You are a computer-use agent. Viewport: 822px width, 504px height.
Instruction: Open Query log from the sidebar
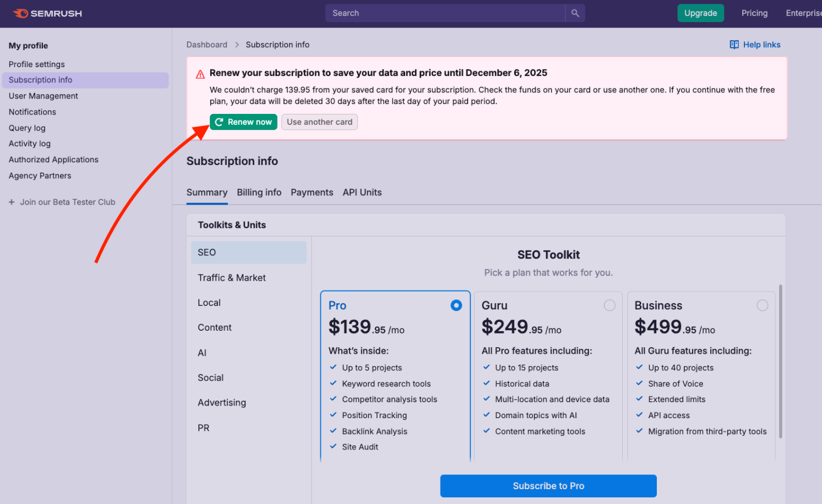click(x=26, y=128)
